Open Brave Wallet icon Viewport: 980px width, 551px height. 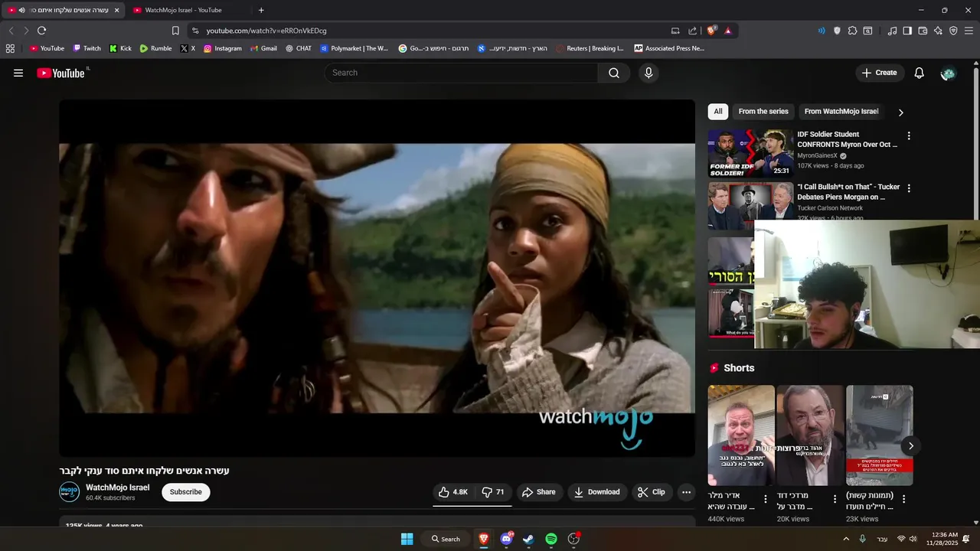pos(923,31)
